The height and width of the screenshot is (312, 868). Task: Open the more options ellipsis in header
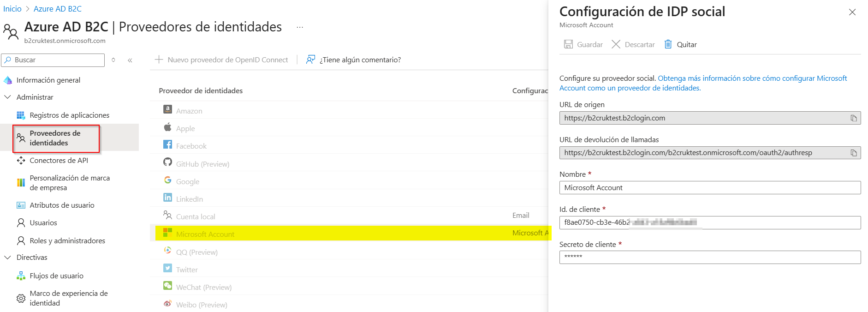click(x=300, y=27)
